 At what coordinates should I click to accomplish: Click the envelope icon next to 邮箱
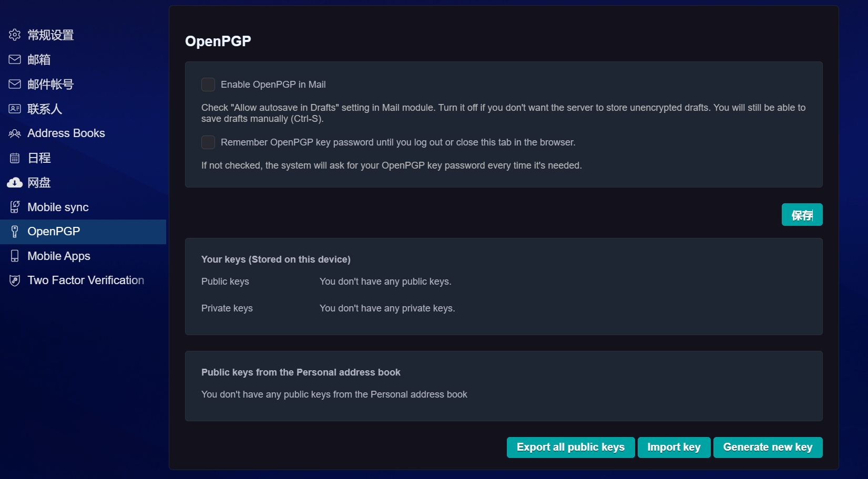[x=15, y=59]
